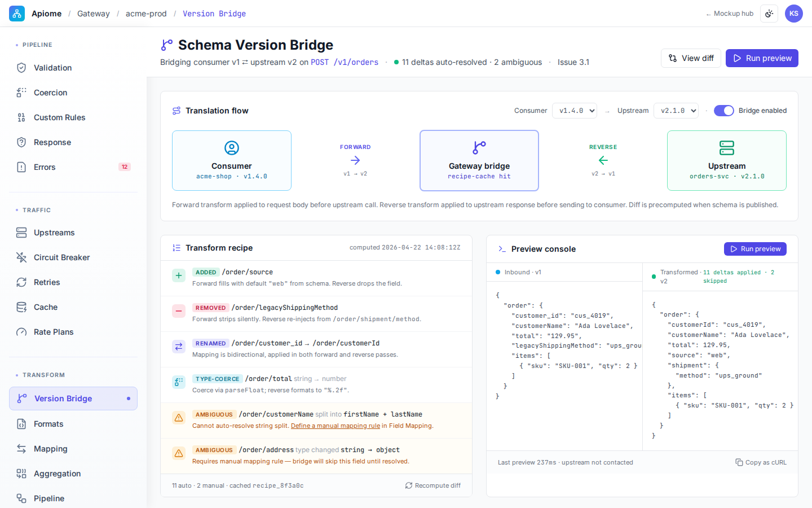Click Copy as cURL
The width and height of the screenshot is (812, 508).
[761, 462]
